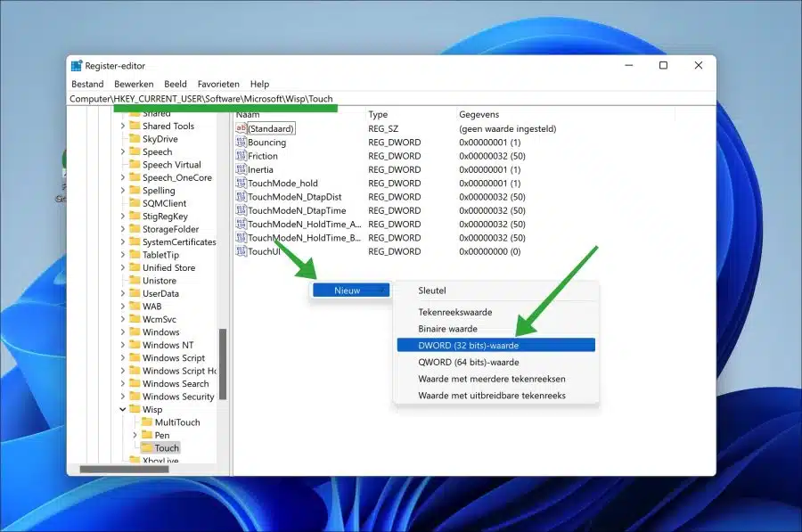Click the SQMClient folder icon
The width and height of the screenshot is (802, 532).
pyautogui.click(x=135, y=203)
